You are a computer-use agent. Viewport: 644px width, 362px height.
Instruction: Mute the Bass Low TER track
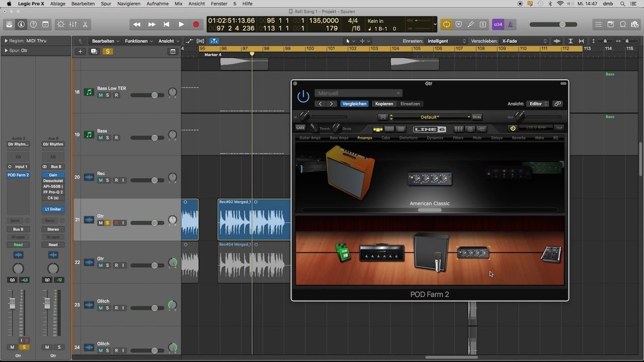click(101, 95)
